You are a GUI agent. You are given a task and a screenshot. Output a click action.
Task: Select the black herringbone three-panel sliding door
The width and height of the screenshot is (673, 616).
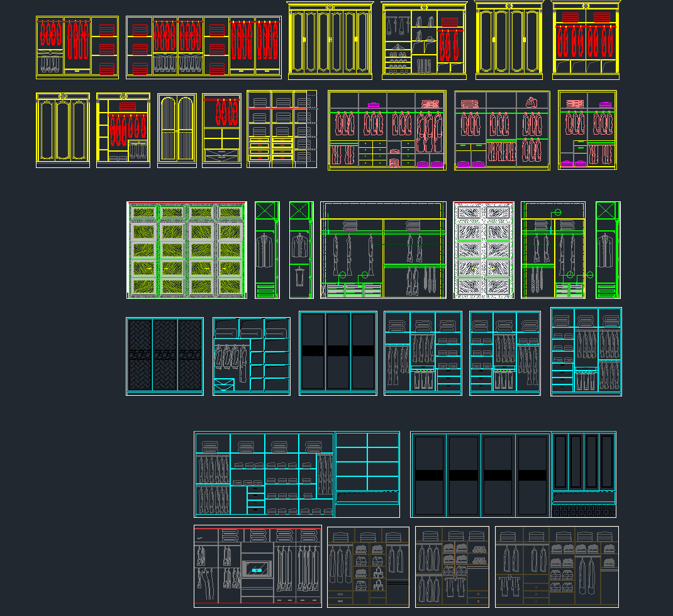[165, 356]
